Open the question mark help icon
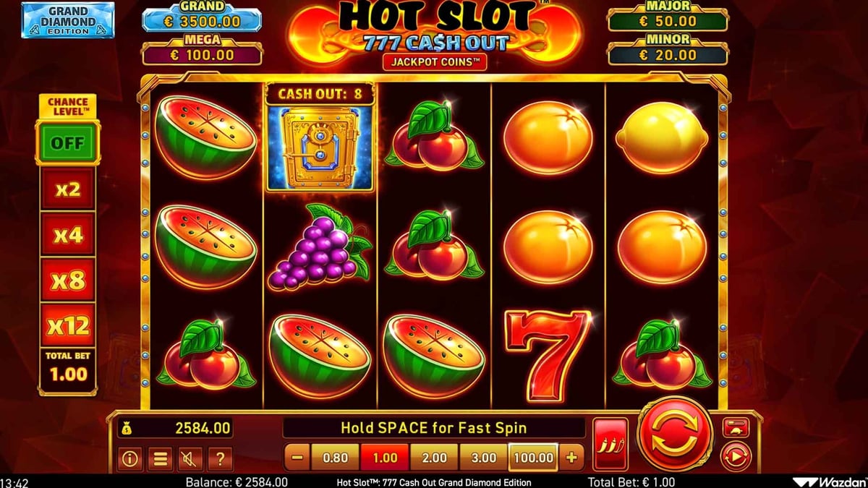The image size is (868, 488). pos(220,458)
